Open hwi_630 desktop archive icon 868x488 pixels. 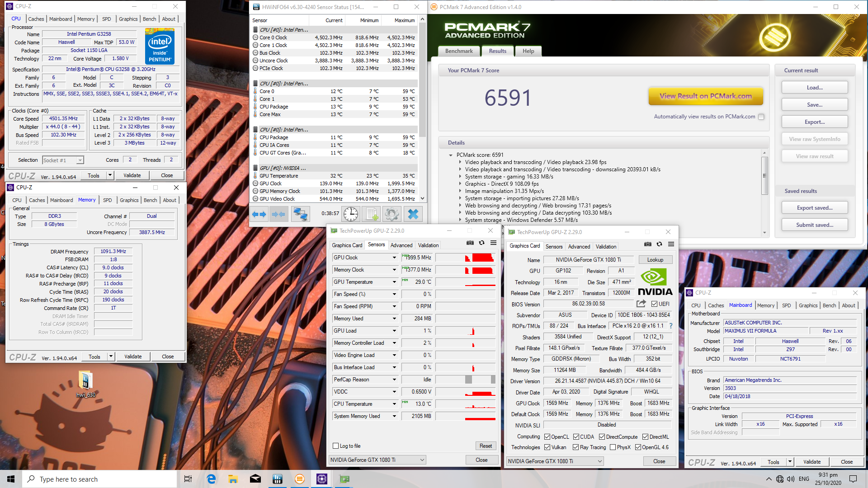(x=85, y=384)
